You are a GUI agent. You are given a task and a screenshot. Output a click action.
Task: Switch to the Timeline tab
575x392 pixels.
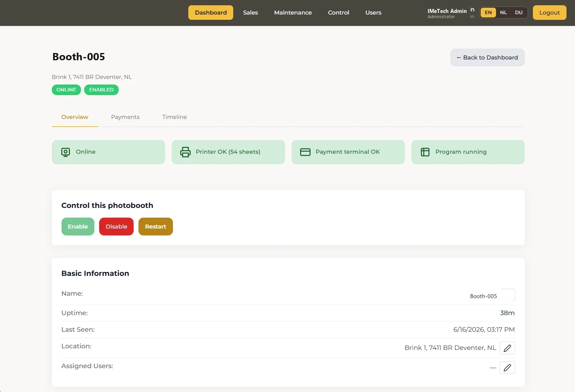(175, 117)
